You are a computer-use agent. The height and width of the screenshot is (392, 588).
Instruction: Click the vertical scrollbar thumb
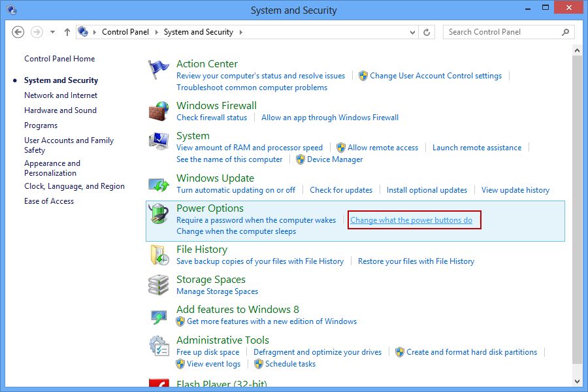(577, 210)
